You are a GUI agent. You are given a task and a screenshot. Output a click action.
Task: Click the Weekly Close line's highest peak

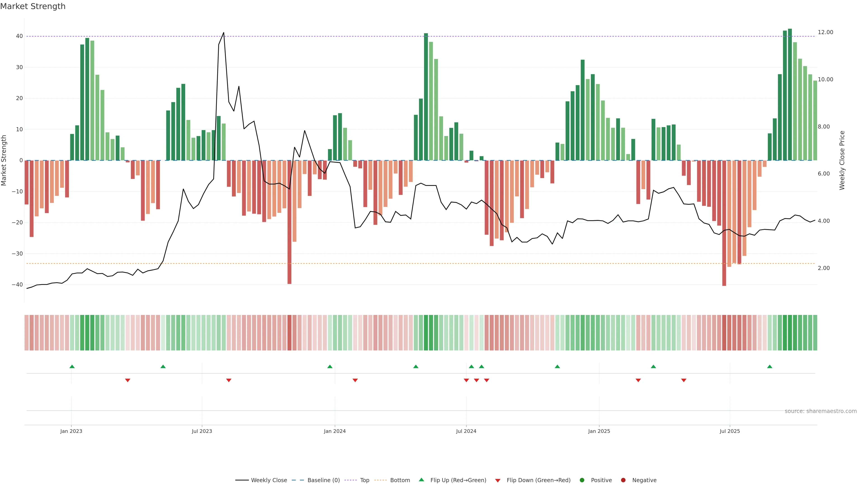tap(223, 33)
